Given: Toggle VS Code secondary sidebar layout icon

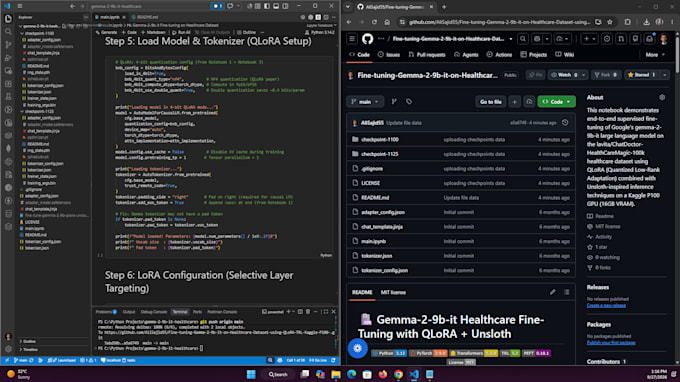Looking at the screenshot, I should (x=285, y=6).
